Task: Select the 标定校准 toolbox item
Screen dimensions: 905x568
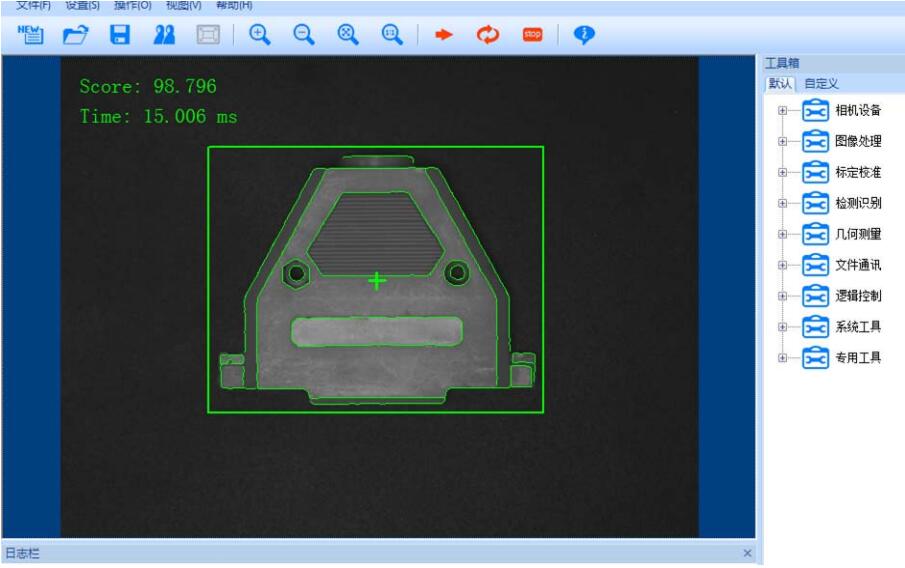Action: (x=857, y=172)
